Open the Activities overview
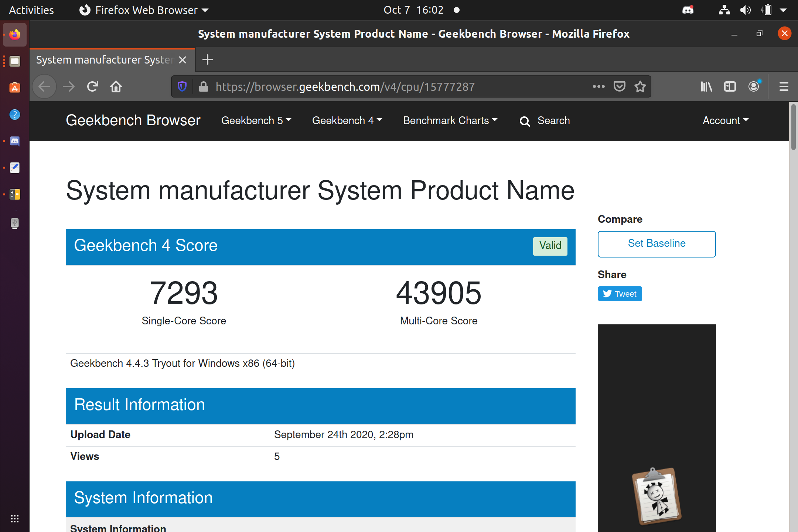 pos(31,10)
